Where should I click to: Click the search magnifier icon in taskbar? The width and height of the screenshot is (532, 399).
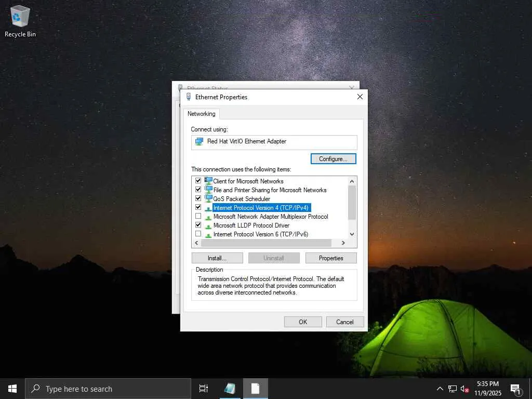[36, 389]
